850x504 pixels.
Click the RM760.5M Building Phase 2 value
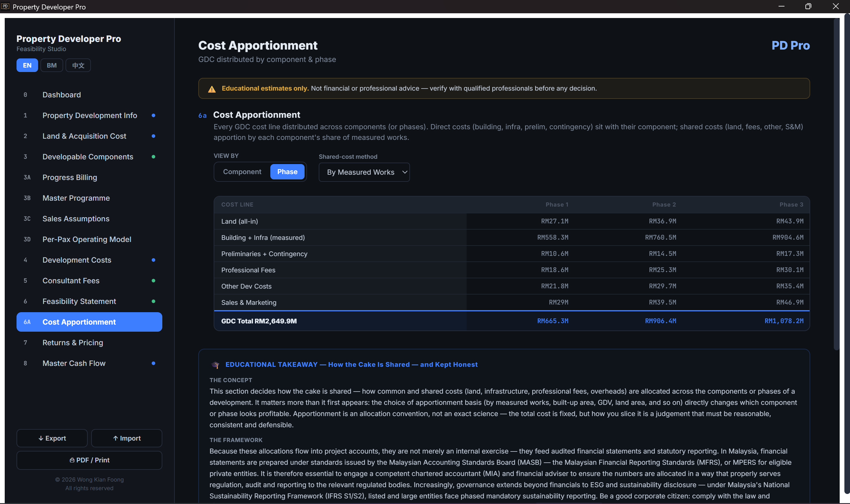click(661, 238)
